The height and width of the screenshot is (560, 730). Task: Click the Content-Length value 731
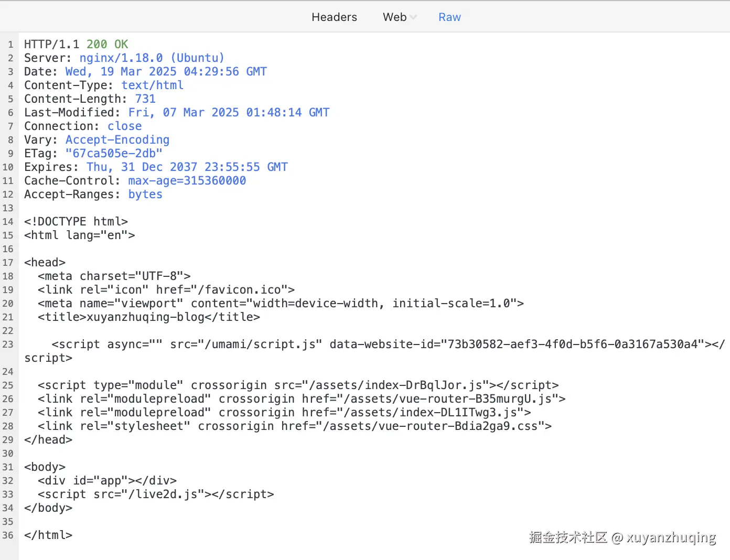[145, 99]
